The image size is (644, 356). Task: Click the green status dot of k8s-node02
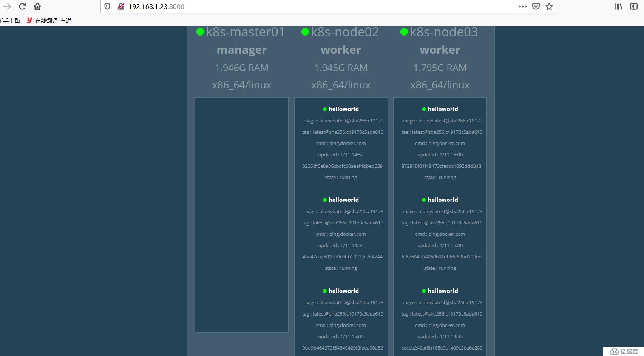pyautogui.click(x=305, y=32)
